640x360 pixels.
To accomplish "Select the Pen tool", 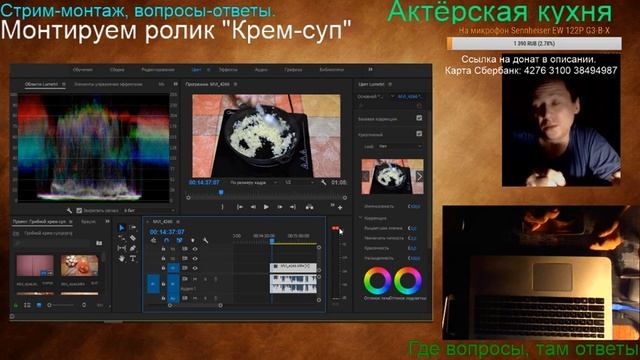I will 133,248.
